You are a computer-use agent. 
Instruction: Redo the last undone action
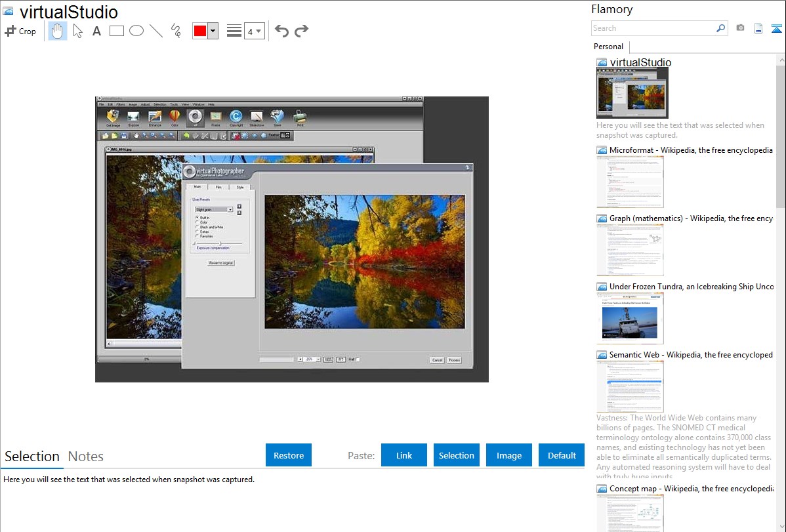point(301,31)
